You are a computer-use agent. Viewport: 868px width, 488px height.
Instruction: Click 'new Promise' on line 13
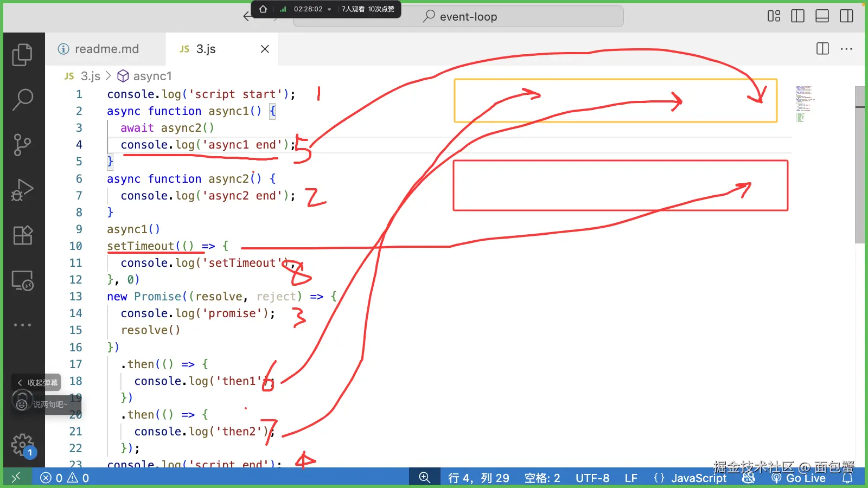coord(144,297)
